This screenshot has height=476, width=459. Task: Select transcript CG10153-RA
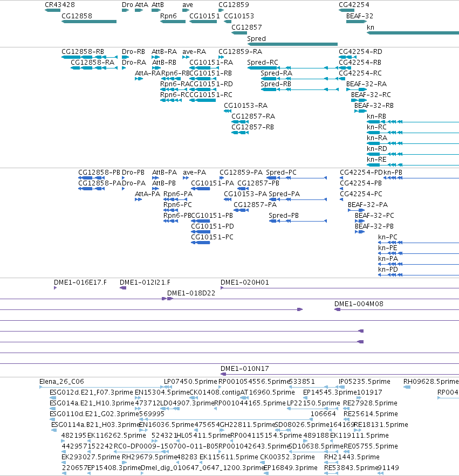coord(228,111)
